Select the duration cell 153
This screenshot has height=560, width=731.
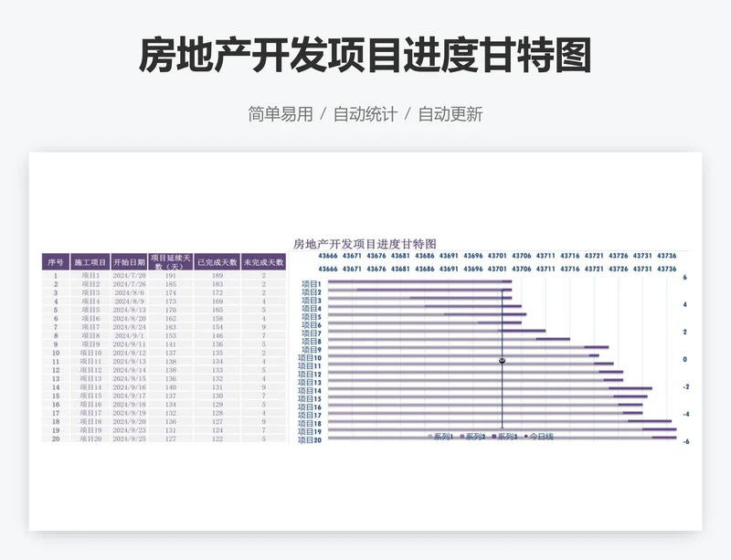(171, 335)
